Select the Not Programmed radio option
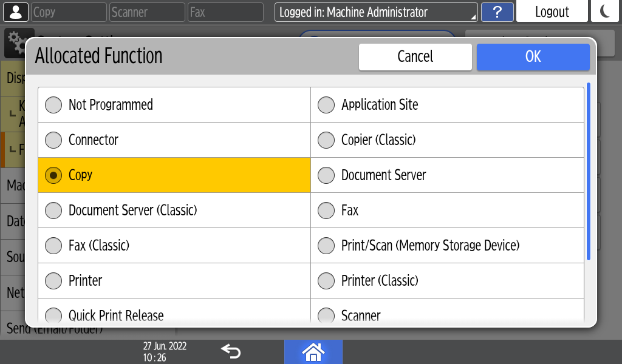This screenshot has width=622, height=364. (54, 105)
